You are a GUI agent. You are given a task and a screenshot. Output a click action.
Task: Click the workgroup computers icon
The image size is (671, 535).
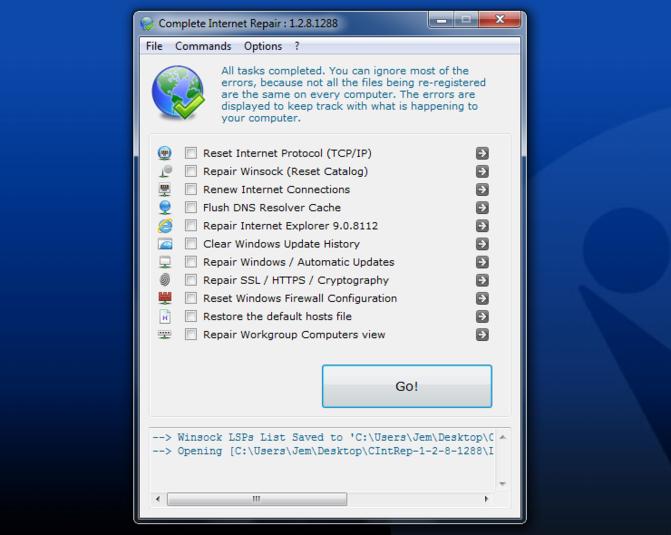coord(165,334)
